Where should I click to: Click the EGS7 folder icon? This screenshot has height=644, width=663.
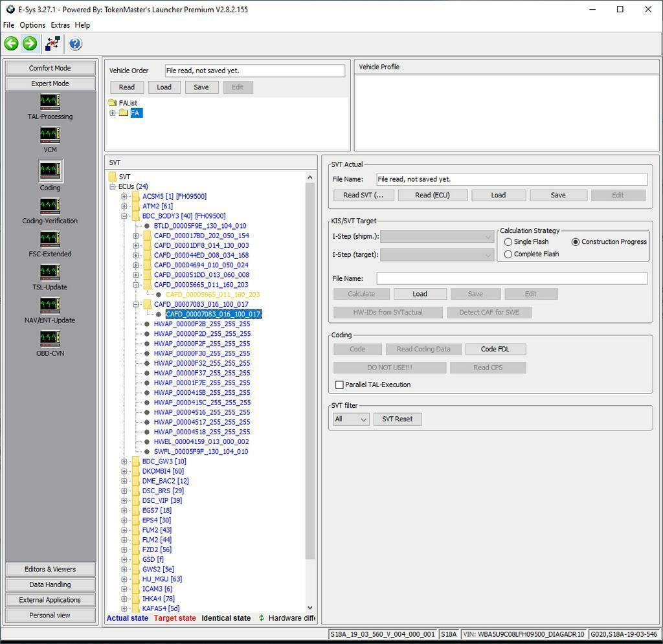pyautogui.click(x=136, y=511)
